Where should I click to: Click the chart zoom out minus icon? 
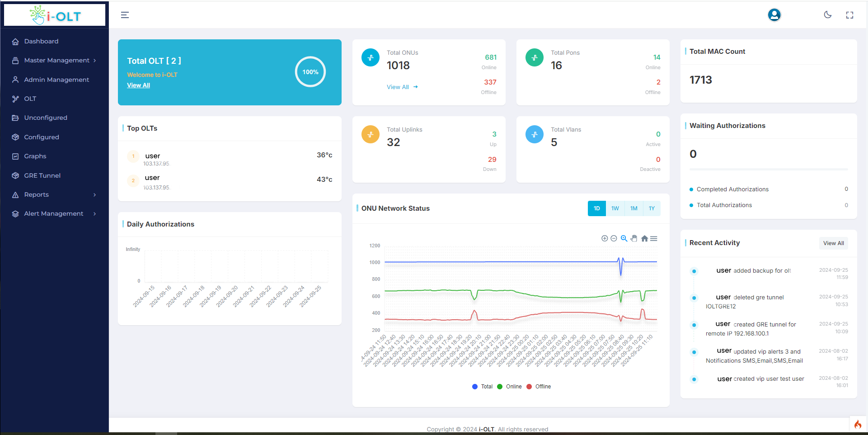coord(614,238)
